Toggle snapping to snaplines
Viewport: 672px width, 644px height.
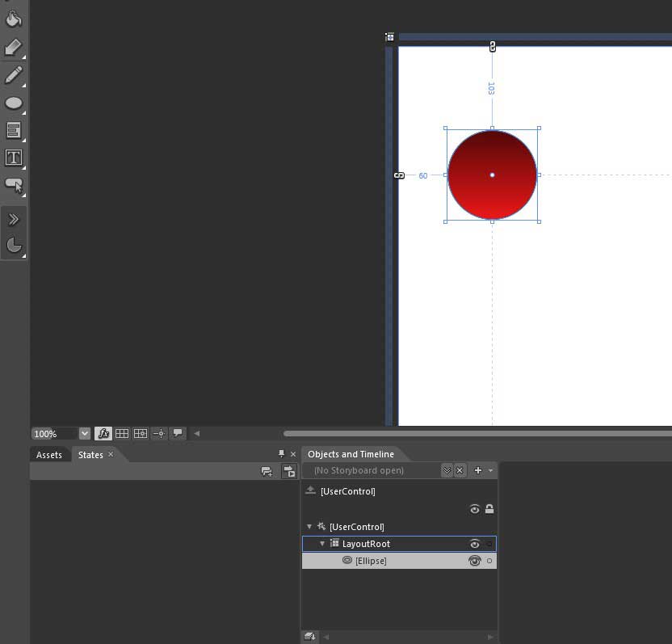tap(159, 433)
